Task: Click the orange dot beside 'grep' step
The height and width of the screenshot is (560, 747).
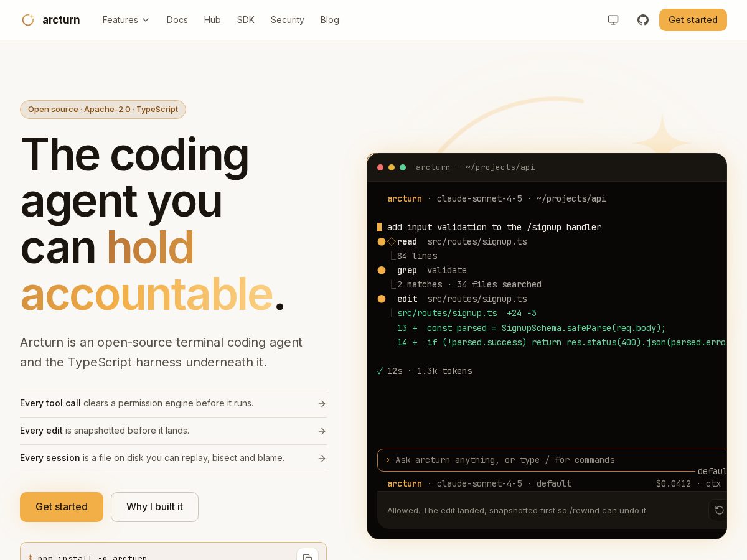Action: [382, 270]
